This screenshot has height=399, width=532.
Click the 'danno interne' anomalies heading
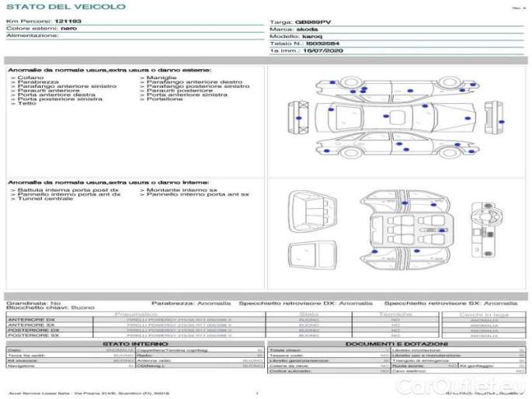click(x=109, y=182)
